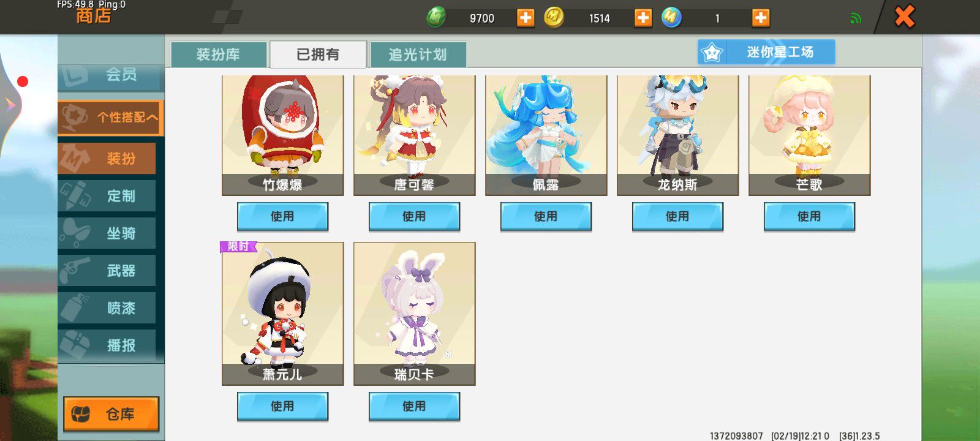Close the shop with the orange X

(x=905, y=17)
